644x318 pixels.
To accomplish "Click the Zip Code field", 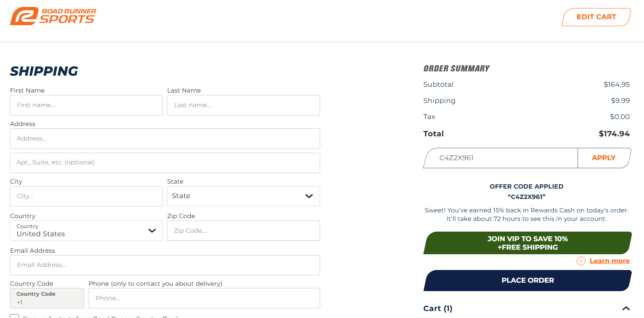I will point(243,230).
